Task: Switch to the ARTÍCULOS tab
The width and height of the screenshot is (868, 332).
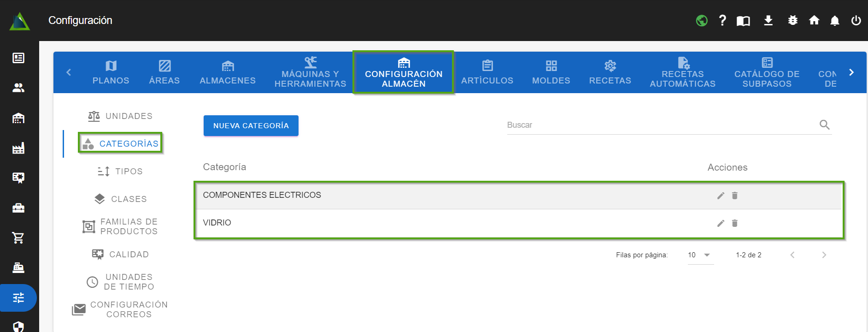Action: coord(487,73)
